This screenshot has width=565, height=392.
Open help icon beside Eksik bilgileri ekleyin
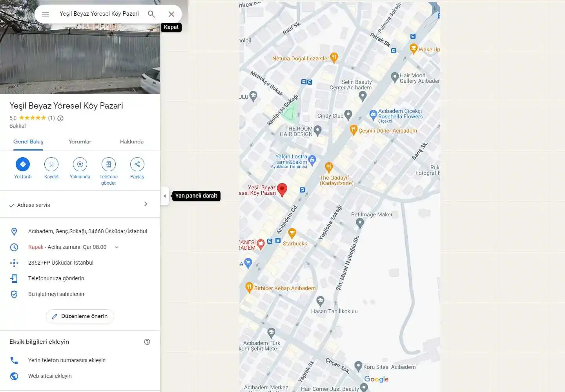(x=147, y=342)
